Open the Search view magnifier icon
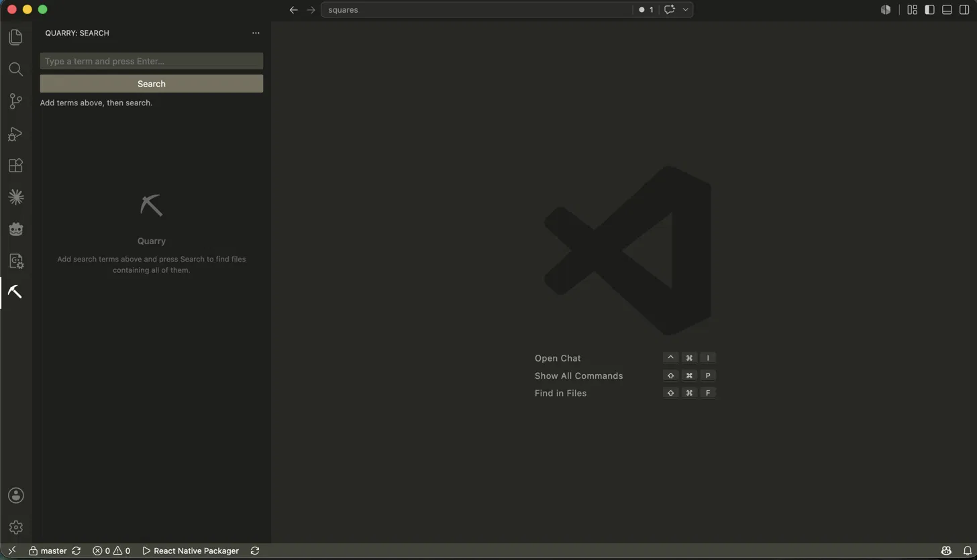Image resolution: width=977 pixels, height=560 pixels. point(15,69)
